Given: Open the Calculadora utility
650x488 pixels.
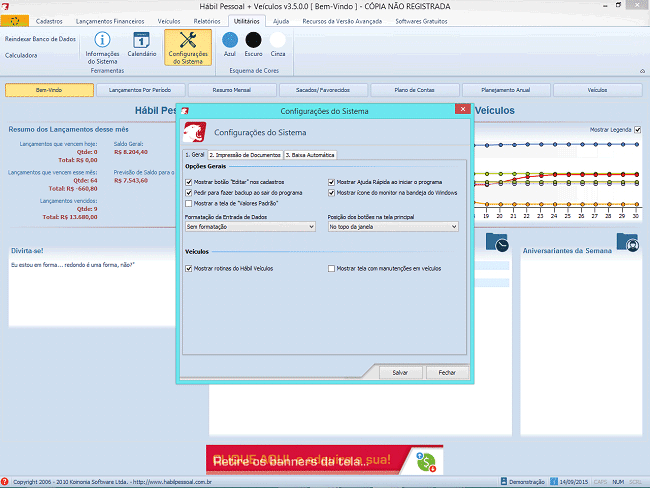Looking at the screenshot, I should (x=21, y=55).
